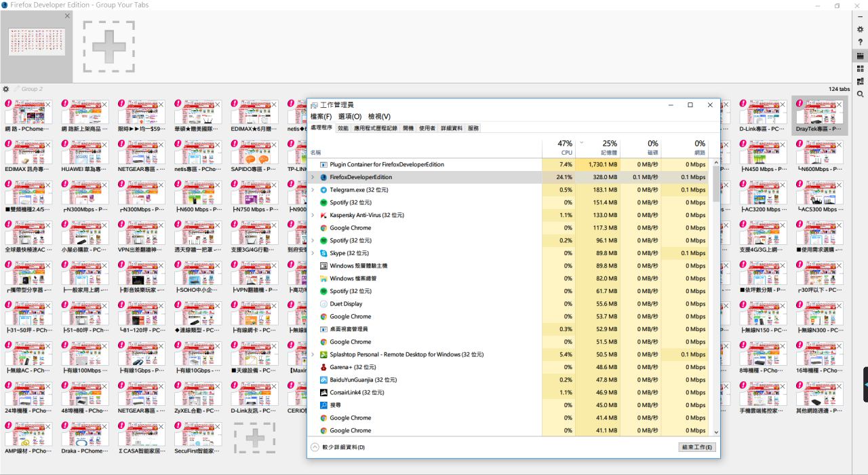Click the 結束工作(E) button
This screenshot has height=475, width=868.
point(697,447)
